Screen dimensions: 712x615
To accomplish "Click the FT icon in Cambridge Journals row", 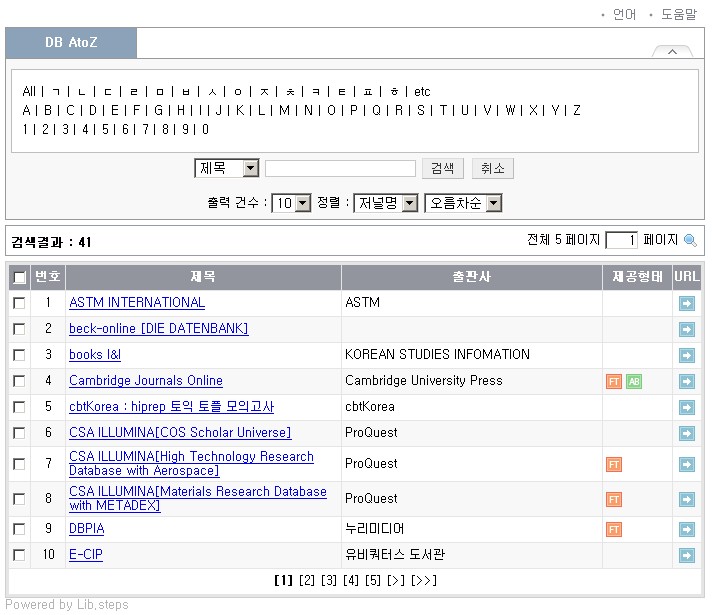I will click(614, 381).
